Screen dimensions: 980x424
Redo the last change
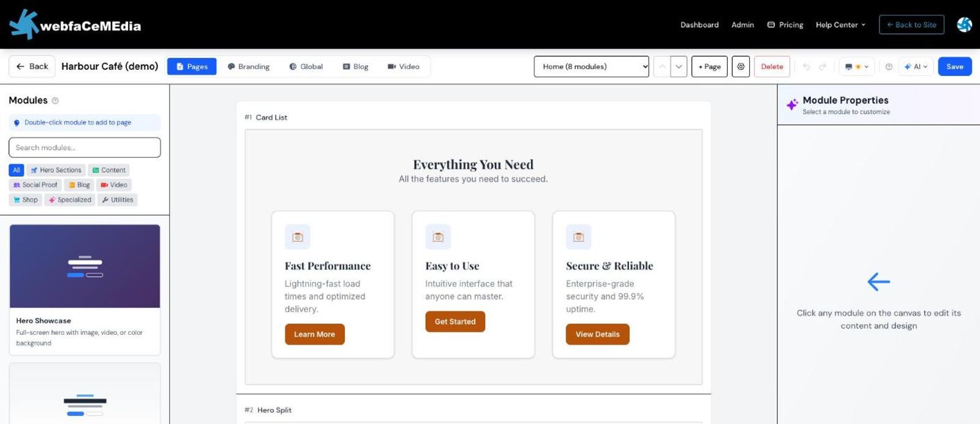(x=823, y=66)
